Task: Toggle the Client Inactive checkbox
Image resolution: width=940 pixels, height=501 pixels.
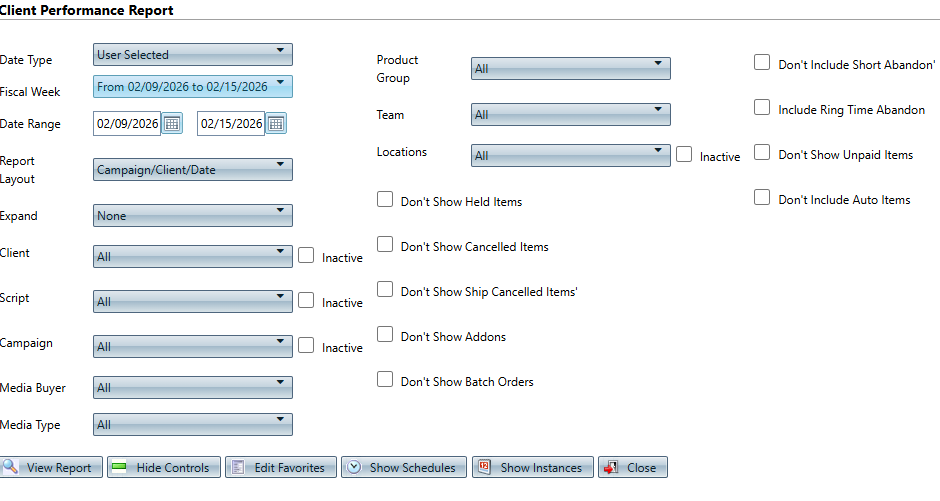Action: pos(306,256)
